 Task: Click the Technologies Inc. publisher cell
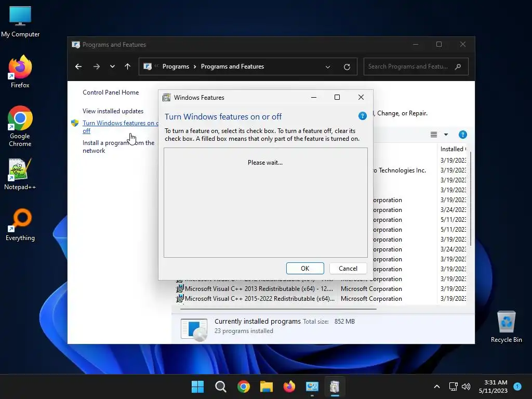(x=400, y=170)
